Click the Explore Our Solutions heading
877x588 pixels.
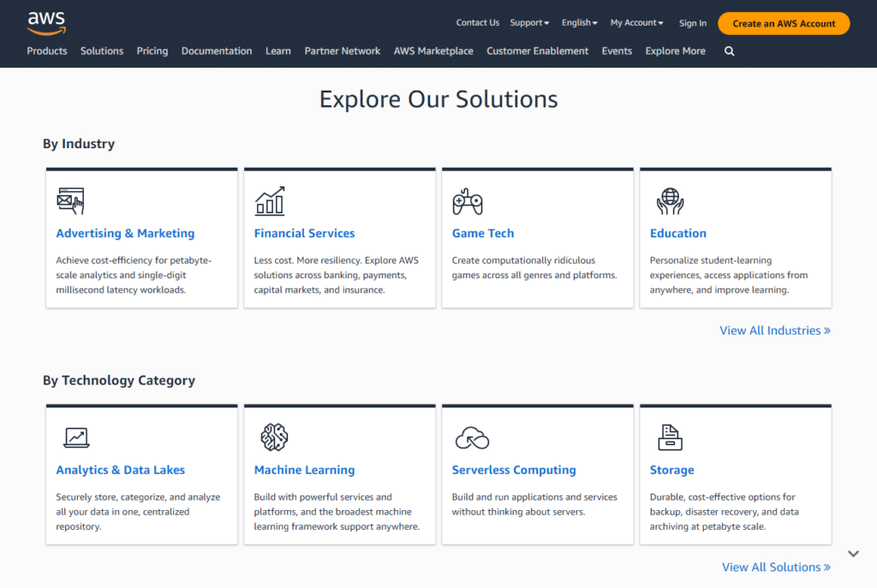[438, 99]
